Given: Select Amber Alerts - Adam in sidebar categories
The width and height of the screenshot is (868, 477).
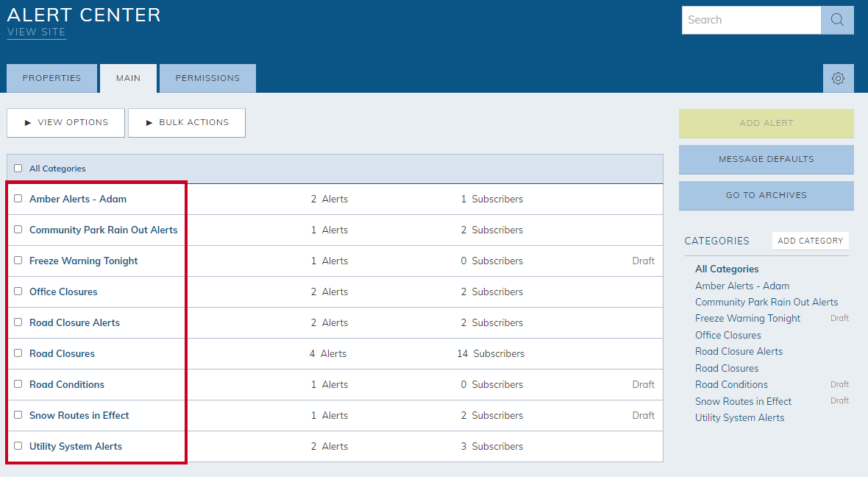Looking at the screenshot, I should click(742, 286).
